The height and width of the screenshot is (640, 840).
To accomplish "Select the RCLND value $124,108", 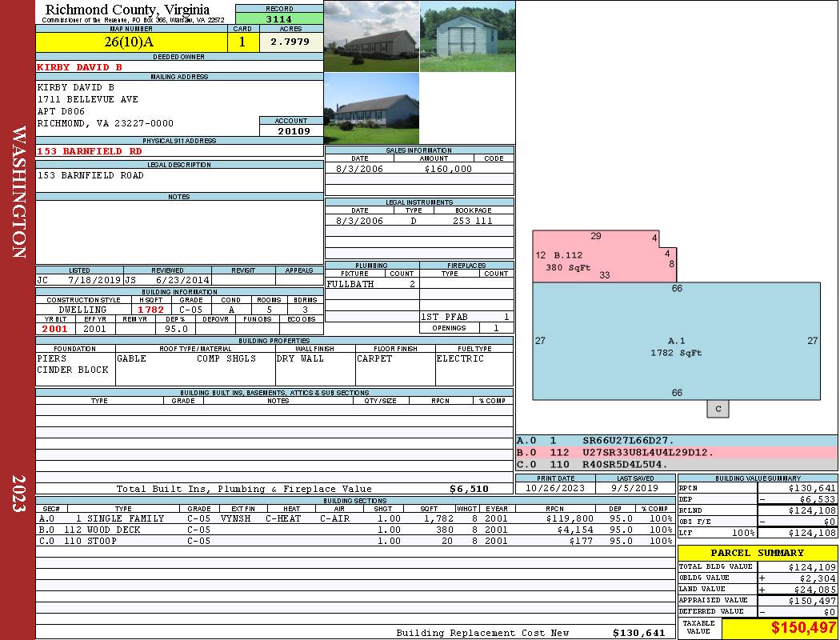I will click(812, 510).
